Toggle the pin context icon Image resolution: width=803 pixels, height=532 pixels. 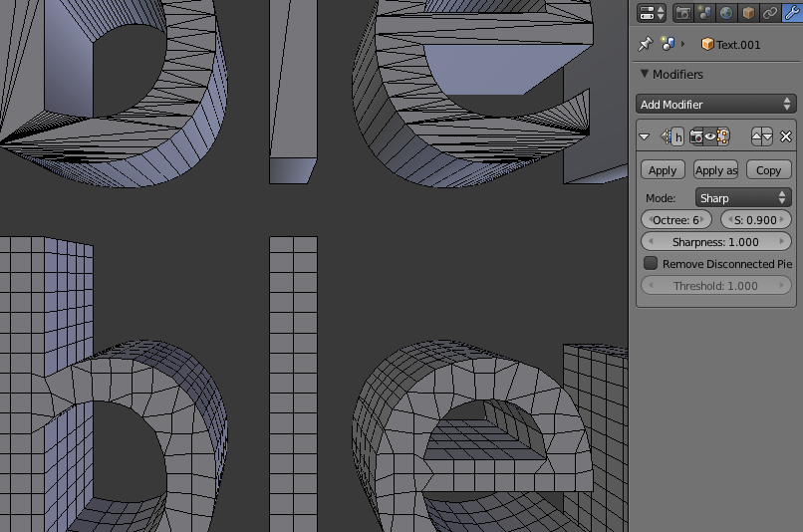(x=645, y=44)
